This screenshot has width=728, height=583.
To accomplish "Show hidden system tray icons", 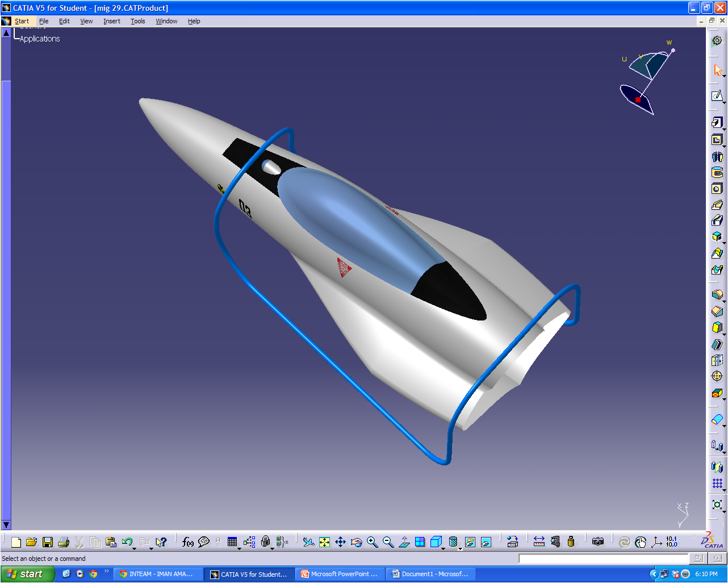I will 653,574.
